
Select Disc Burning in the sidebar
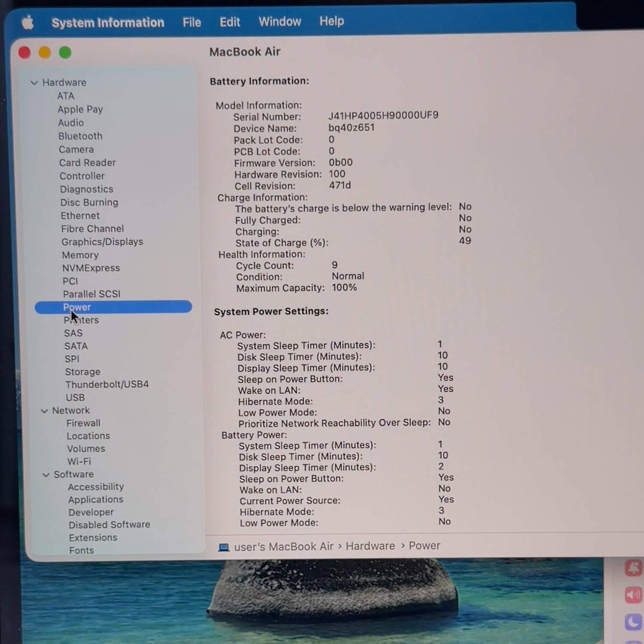89,202
